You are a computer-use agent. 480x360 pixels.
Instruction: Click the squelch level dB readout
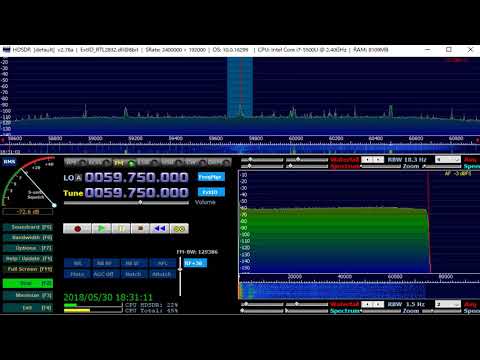28,212
